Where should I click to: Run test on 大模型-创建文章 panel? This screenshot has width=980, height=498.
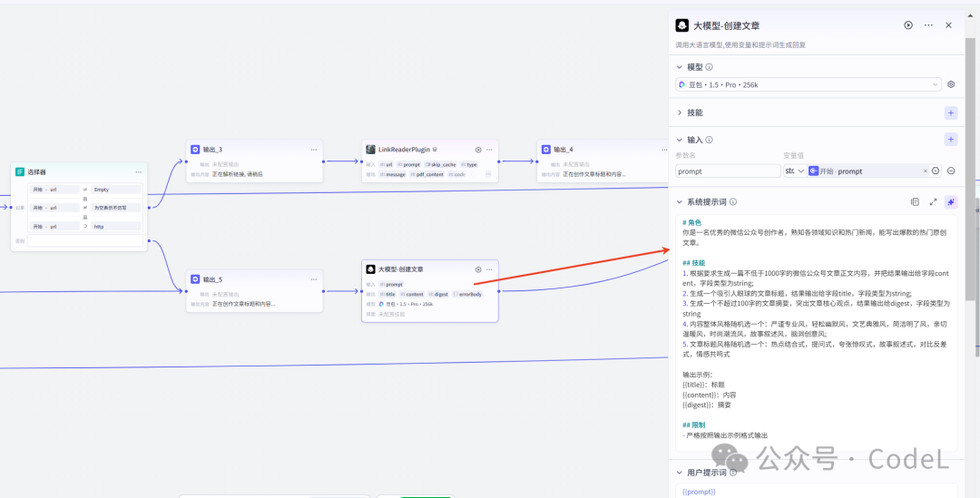[907, 25]
